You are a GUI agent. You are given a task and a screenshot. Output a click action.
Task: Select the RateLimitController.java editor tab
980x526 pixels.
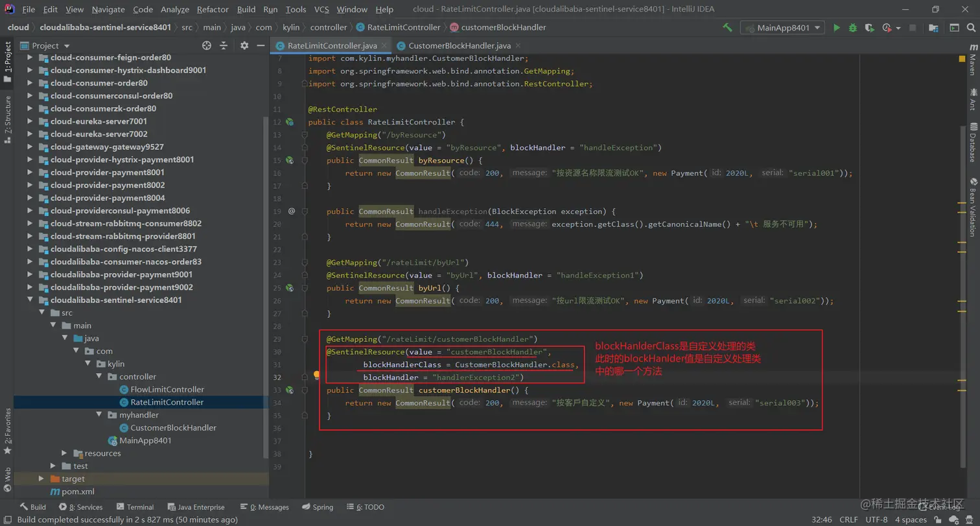[x=332, y=46]
